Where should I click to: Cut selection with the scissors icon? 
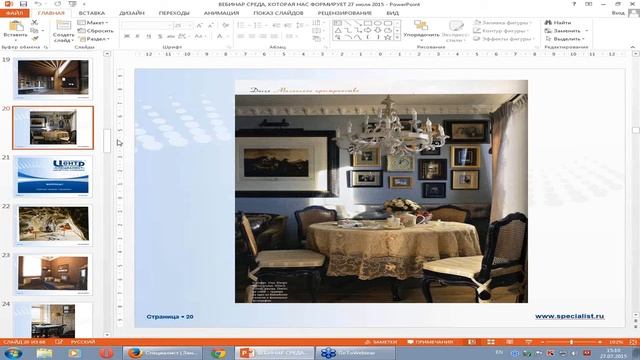35,22
